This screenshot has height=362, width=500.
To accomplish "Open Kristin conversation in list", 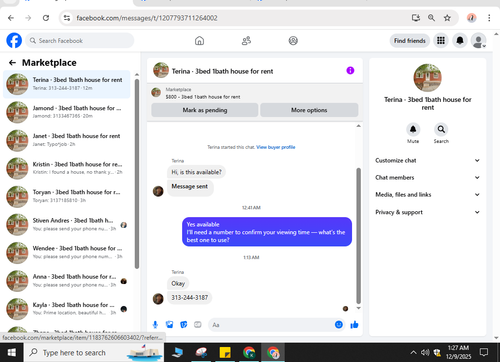I will click(x=67, y=168).
